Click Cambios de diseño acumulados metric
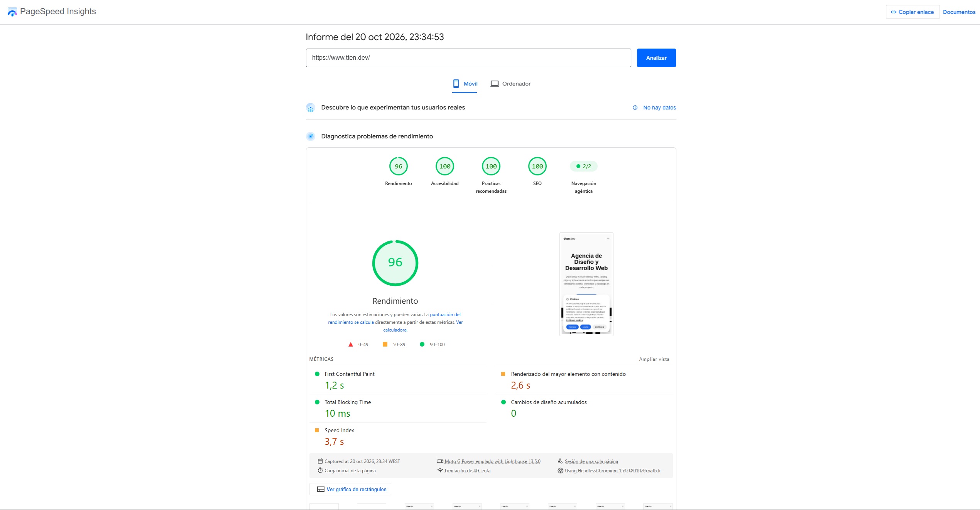Image resolution: width=980 pixels, height=510 pixels. tap(584, 408)
